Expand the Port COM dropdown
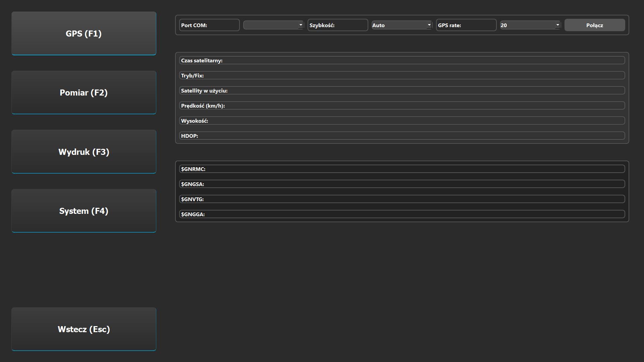The image size is (644, 362). pos(273,25)
